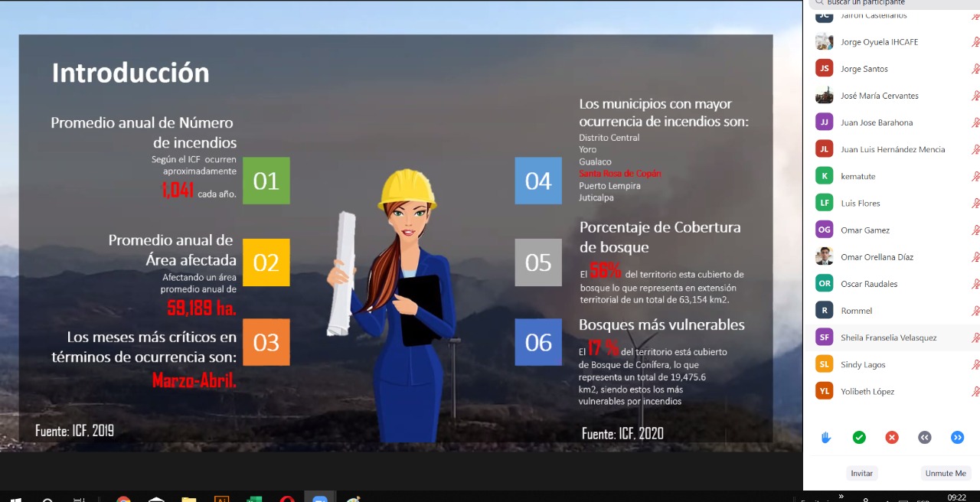
Task: Click the green 'Yes' feedback icon
Action: pyautogui.click(x=859, y=437)
